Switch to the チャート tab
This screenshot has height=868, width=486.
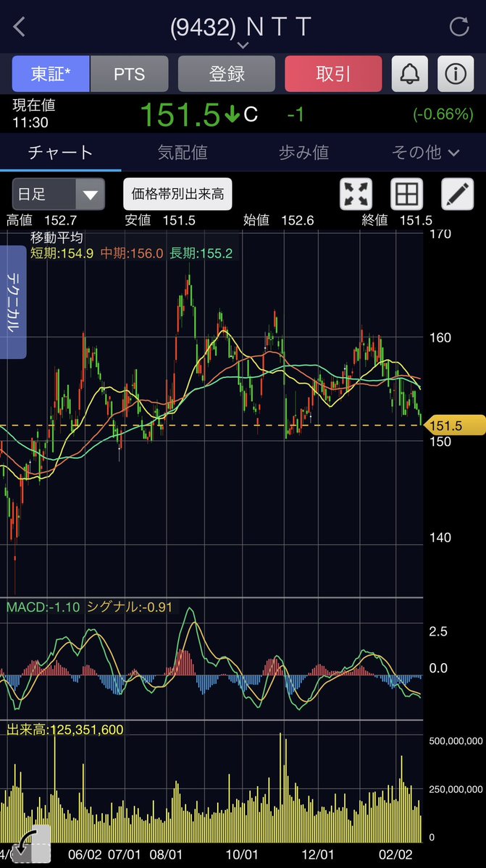click(x=60, y=152)
